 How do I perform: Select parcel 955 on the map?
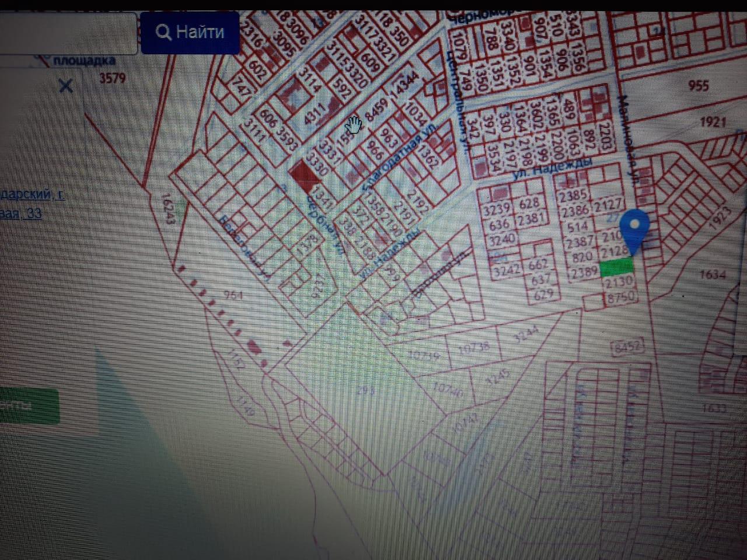(x=698, y=86)
